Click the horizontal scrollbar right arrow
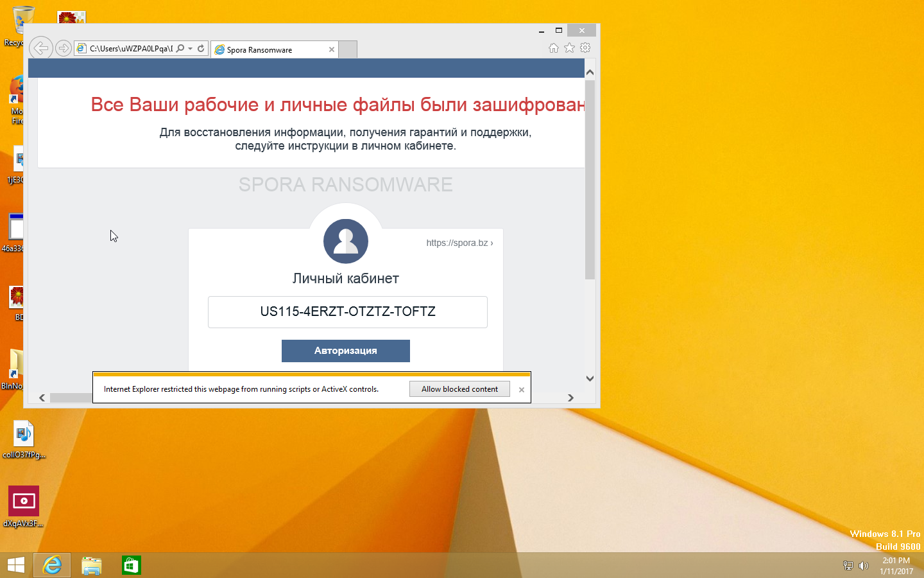 coord(570,398)
